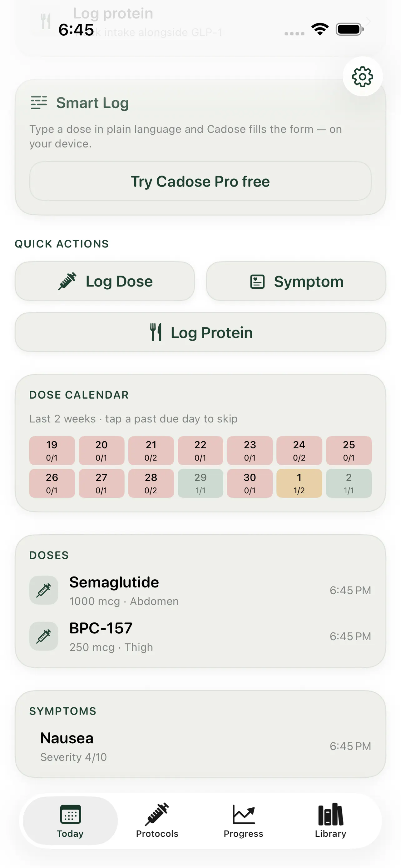Try Cadose Pro free

click(x=200, y=181)
